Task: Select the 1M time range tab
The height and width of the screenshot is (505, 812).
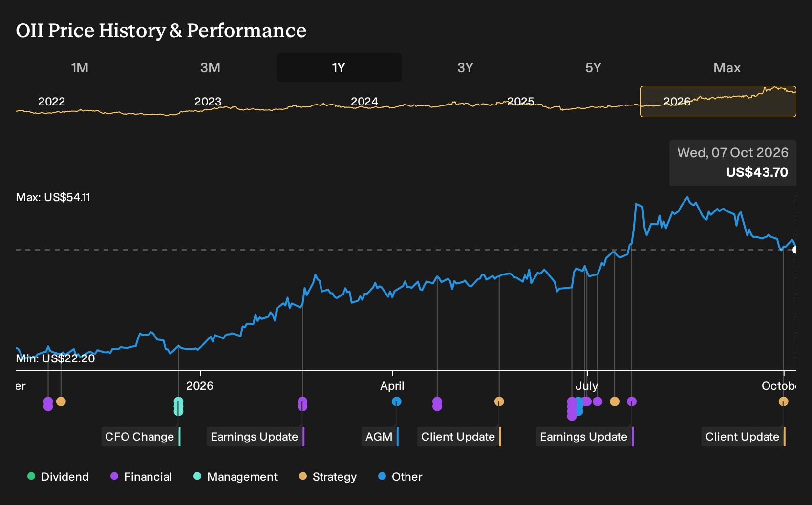Action: tap(80, 67)
